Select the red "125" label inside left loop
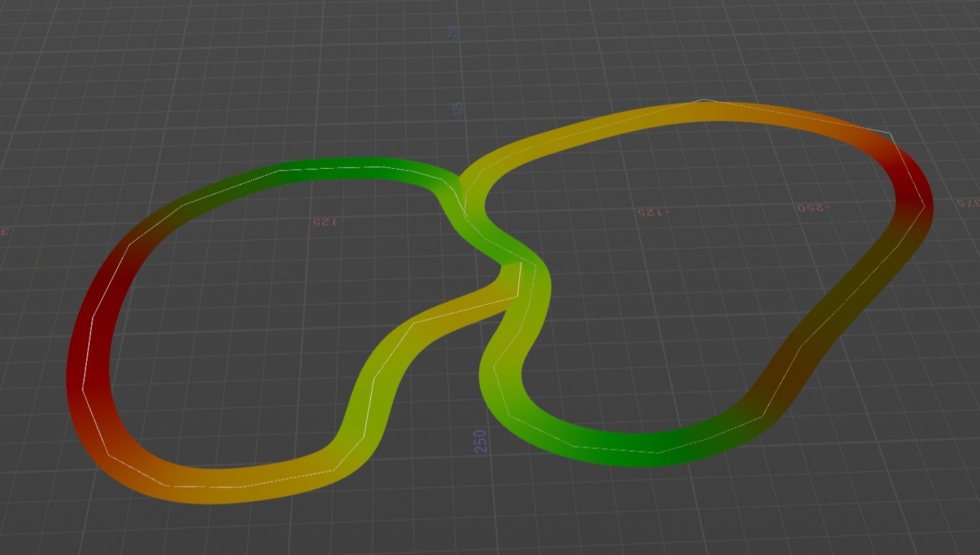The image size is (980, 555). click(x=324, y=222)
